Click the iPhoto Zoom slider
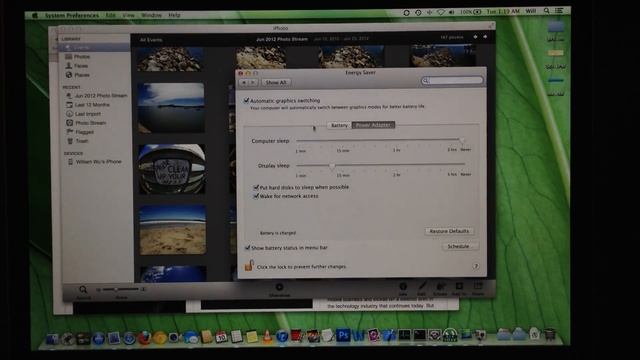Screen dimensions: 640x360 point(120,289)
